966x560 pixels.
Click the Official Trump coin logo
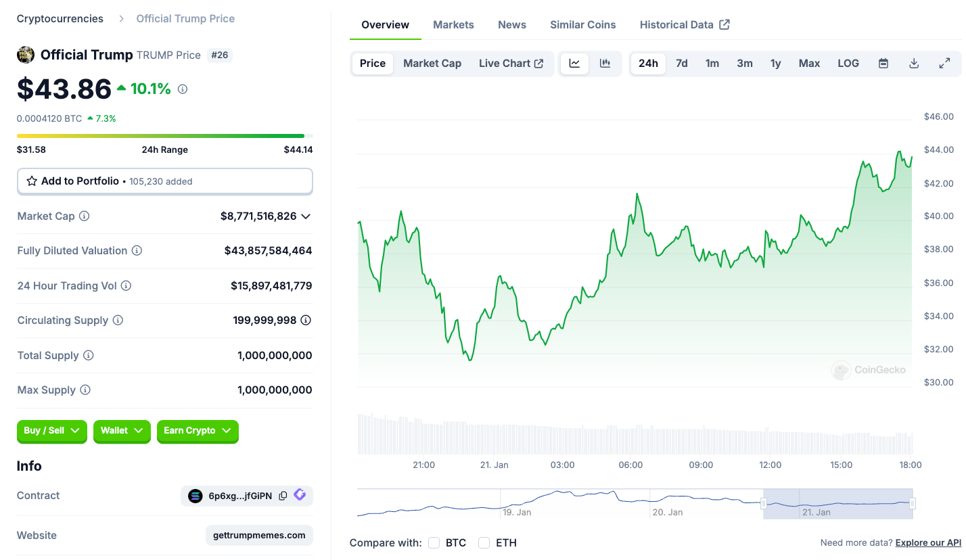[26, 55]
